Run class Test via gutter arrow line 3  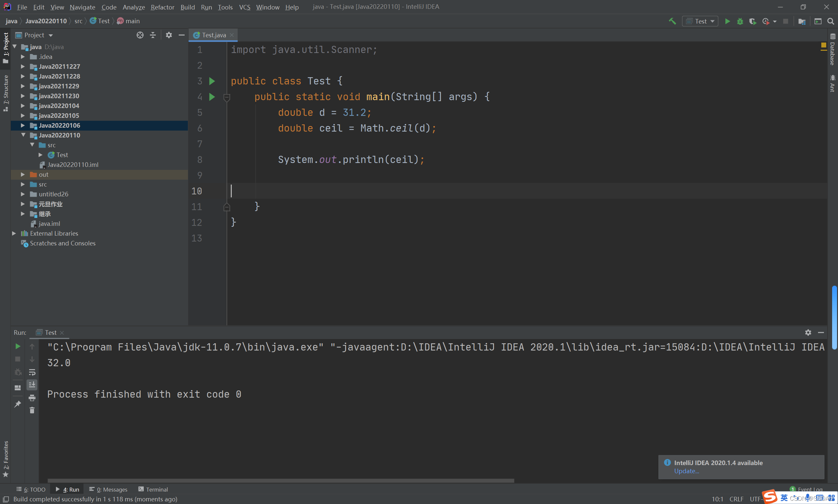click(212, 81)
